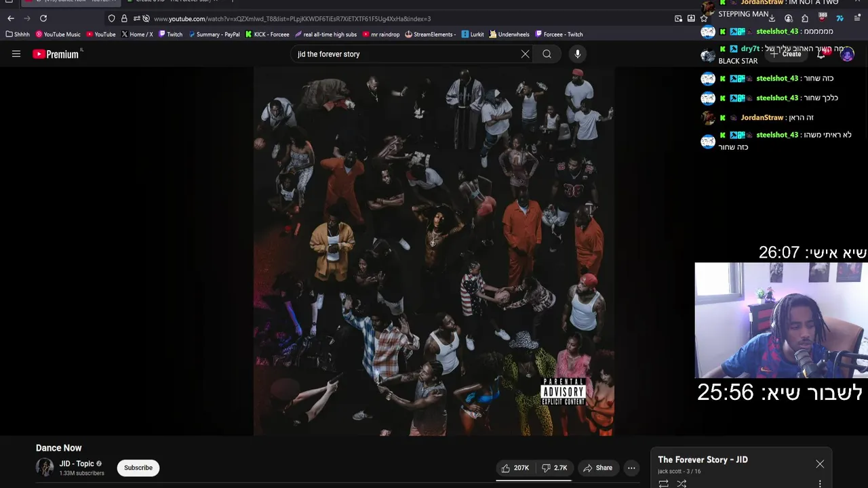Open the Create button
Screen dimensions: 868x488
coord(787,54)
